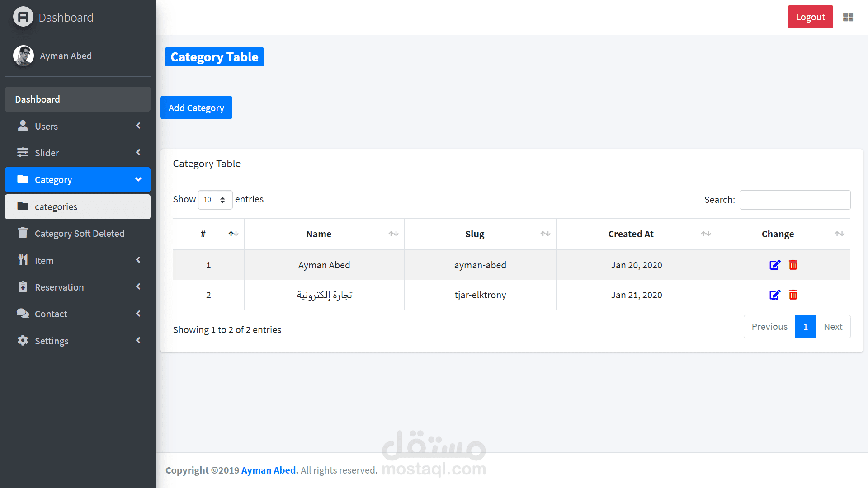
Task: Select the categories submenu item
Action: click(78, 207)
